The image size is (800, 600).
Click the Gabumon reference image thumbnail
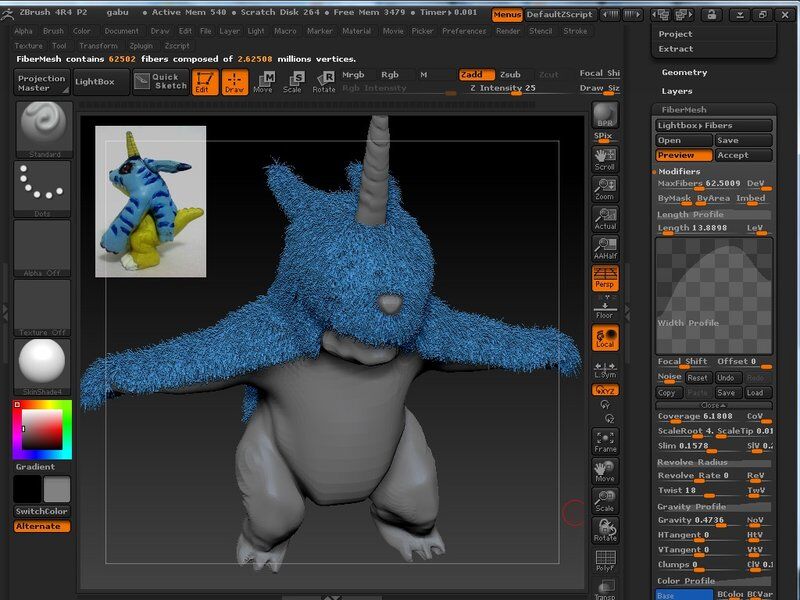151,202
